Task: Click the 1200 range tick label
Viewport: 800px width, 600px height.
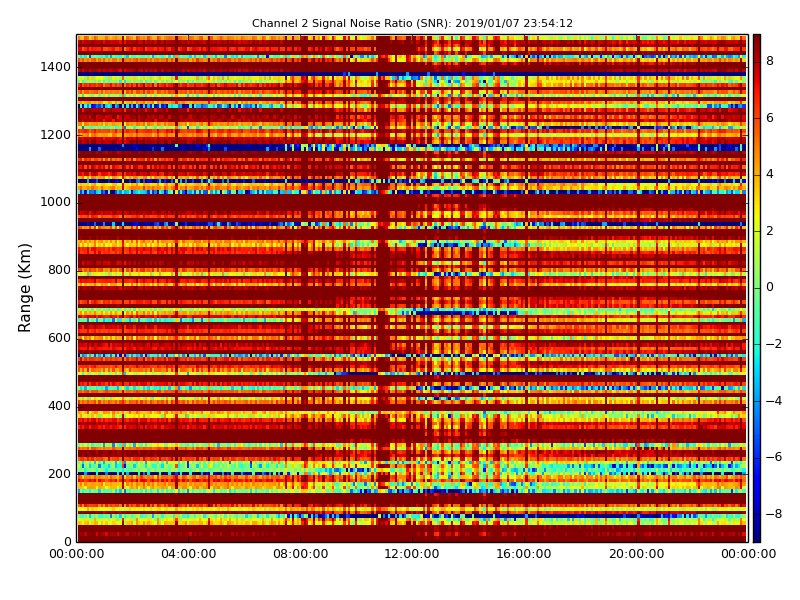Action: [x=56, y=135]
